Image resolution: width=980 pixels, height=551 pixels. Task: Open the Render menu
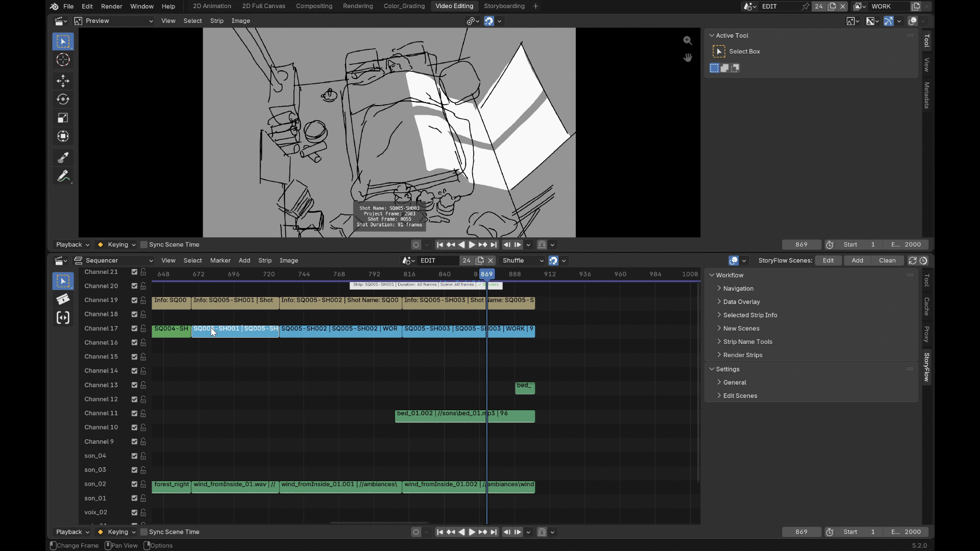click(111, 6)
